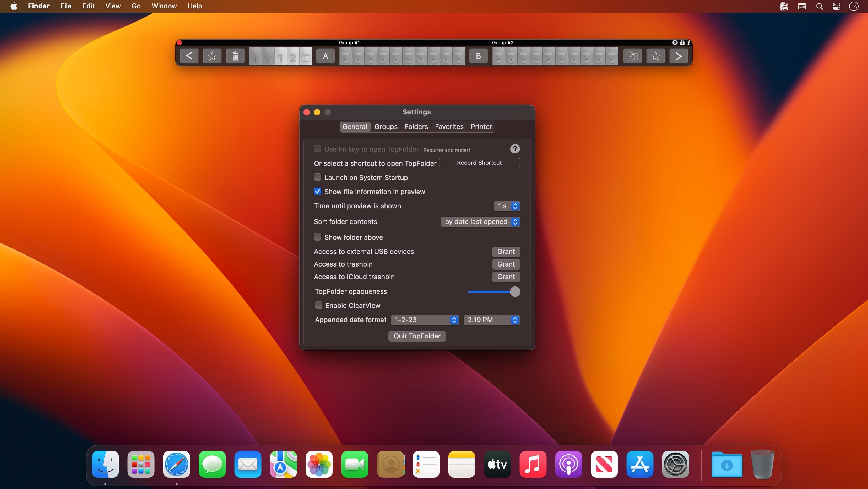Switch to the Groups tab

386,127
